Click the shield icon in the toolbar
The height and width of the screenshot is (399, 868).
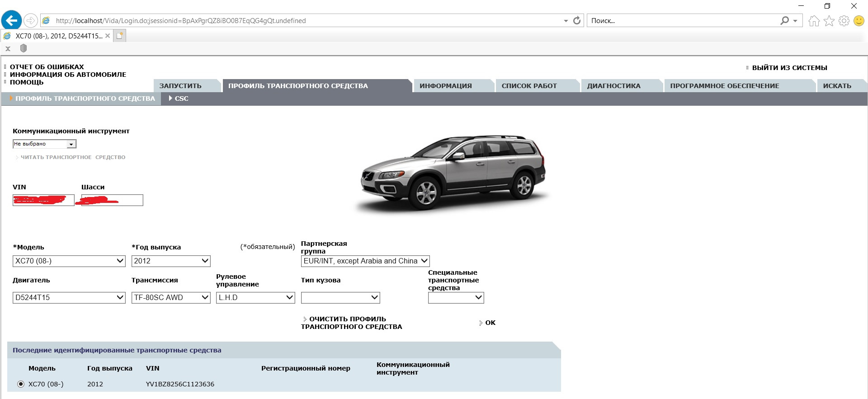pyautogui.click(x=24, y=48)
